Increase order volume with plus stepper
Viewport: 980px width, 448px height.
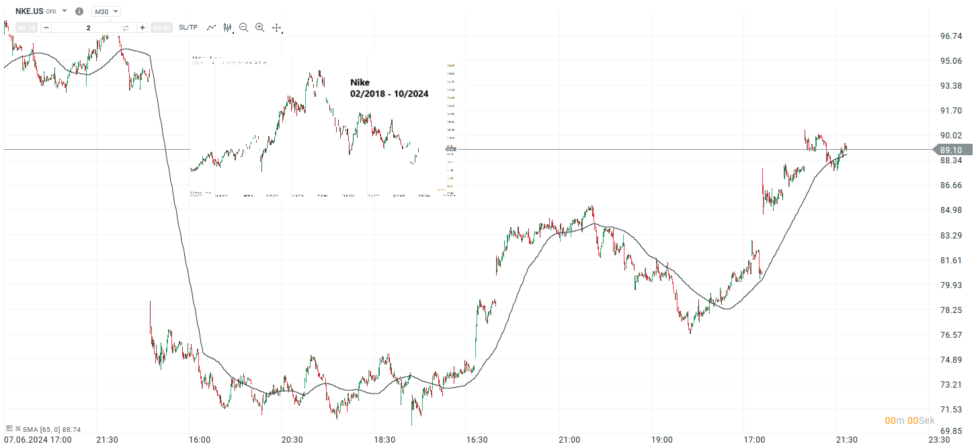142,28
